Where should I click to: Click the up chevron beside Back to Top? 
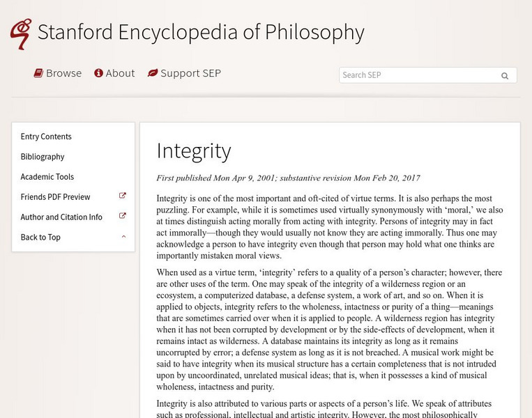(x=123, y=237)
